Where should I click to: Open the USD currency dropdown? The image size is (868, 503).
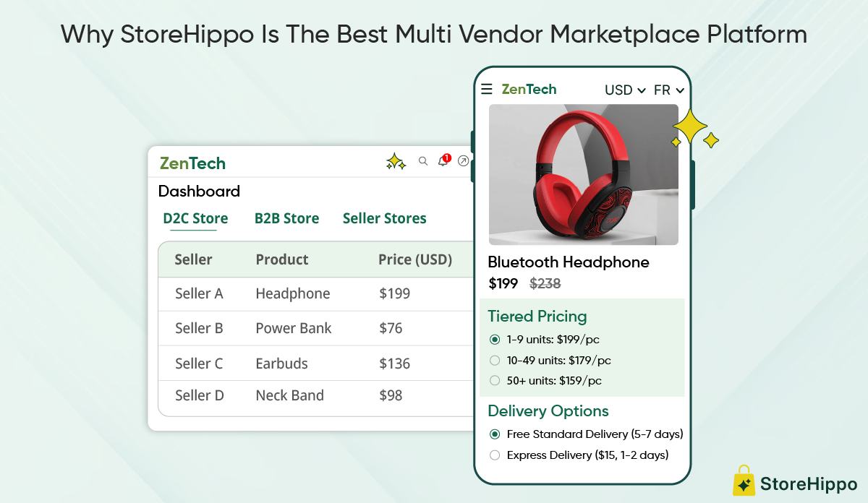[625, 90]
